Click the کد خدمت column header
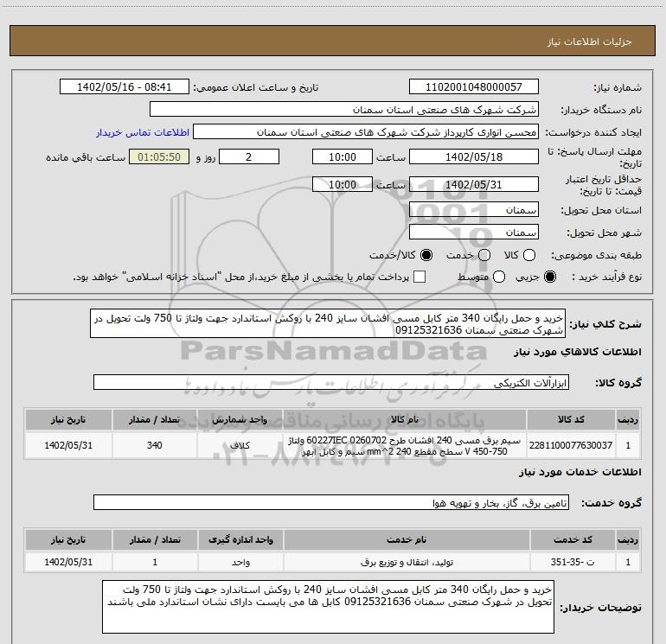The image size is (666, 644). (x=572, y=539)
